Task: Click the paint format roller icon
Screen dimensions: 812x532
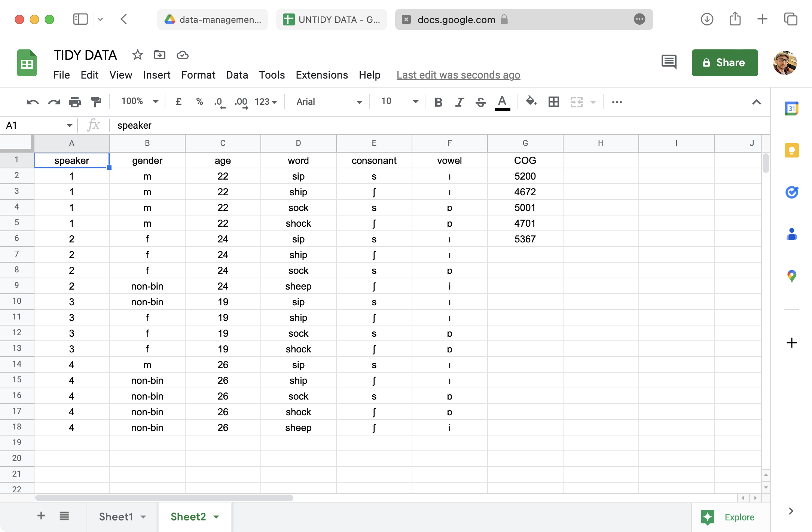Action: (x=96, y=102)
